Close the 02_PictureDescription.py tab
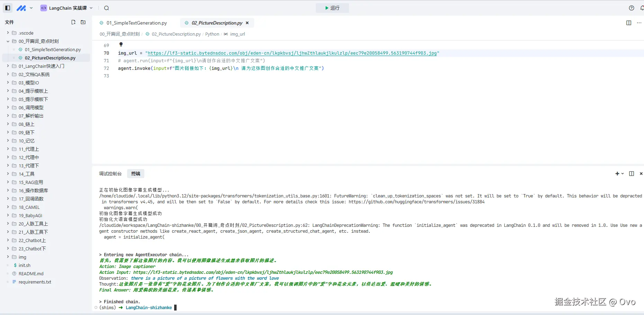 [x=247, y=23]
